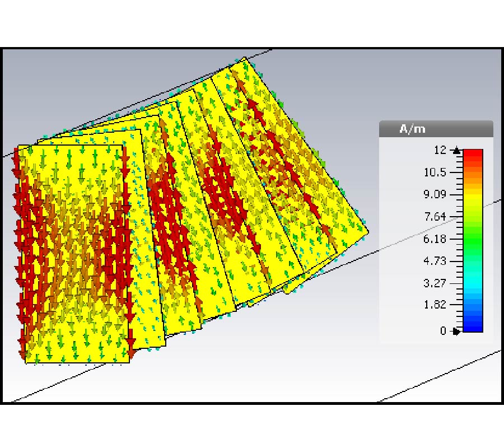504x448 pixels.
Task: Select the blue bottom of the color bar
Action: point(473,326)
